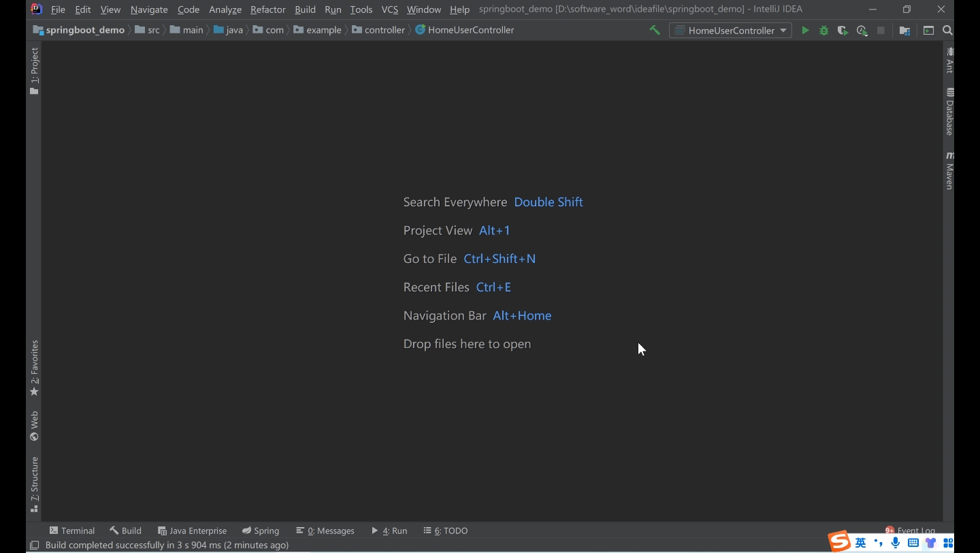Image resolution: width=980 pixels, height=553 pixels.
Task: Open the Maven tool window tab
Action: point(949,170)
